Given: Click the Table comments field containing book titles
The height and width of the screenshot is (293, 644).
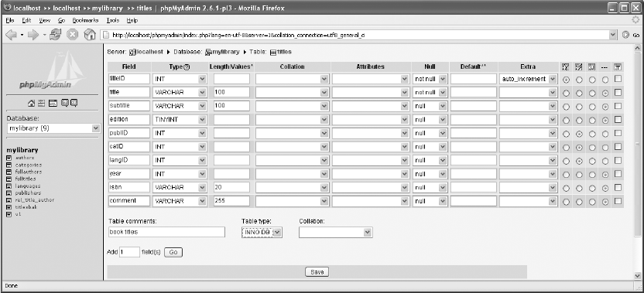Looking at the screenshot, I should pyautogui.click(x=166, y=232).
